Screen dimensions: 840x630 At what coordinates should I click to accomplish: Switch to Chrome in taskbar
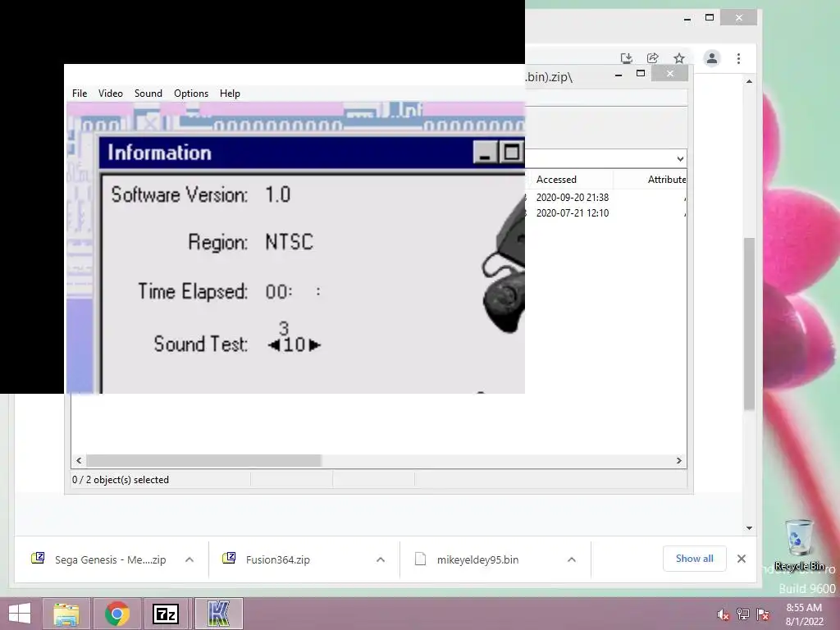click(x=116, y=614)
